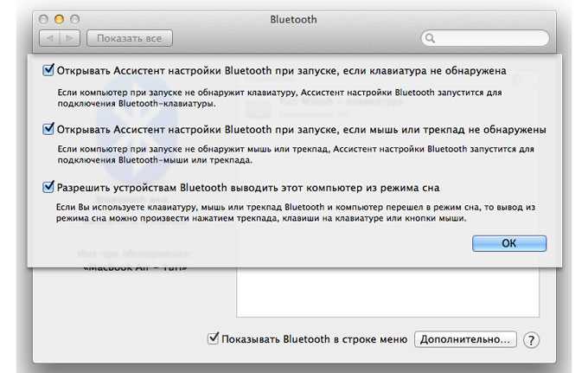The image size is (588, 373).
Task: Click the Bluetooth window title
Action: click(x=293, y=20)
